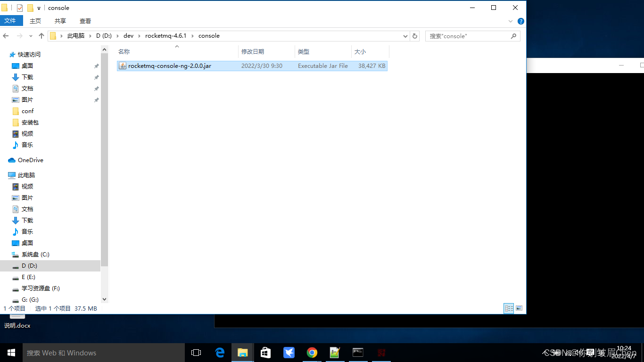The image size is (644, 362).
Task: Expand the ribbon with the chevron
Action: [x=511, y=21]
